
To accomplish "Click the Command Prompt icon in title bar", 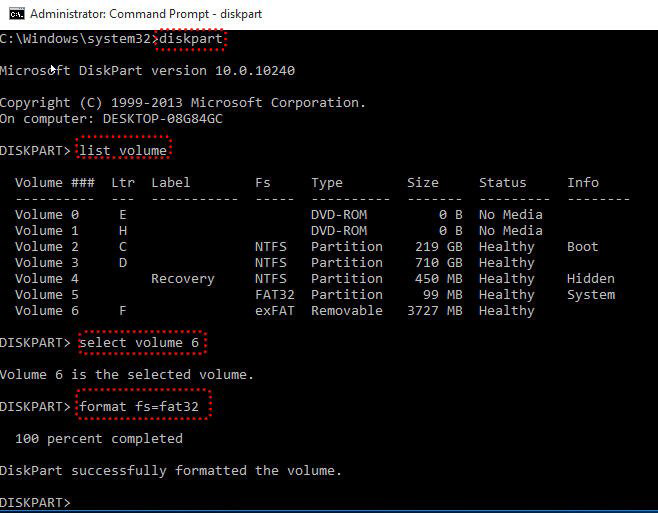I will click(17, 14).
